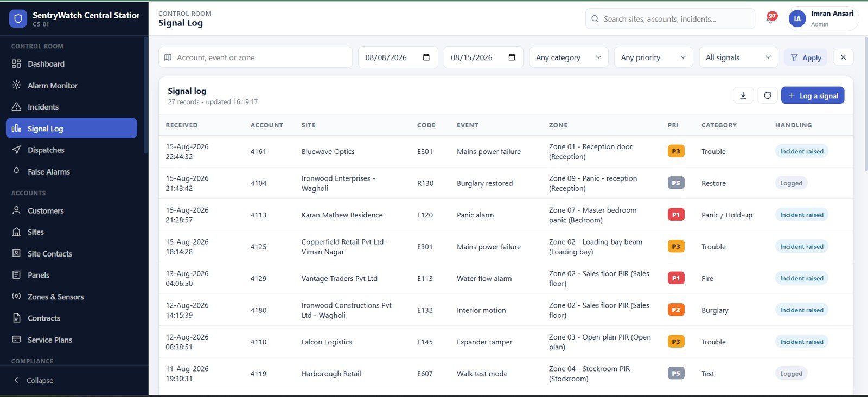Open calendar picker for 08/15/2026 date
Screen dimensions: 868x397
(512, 57)
